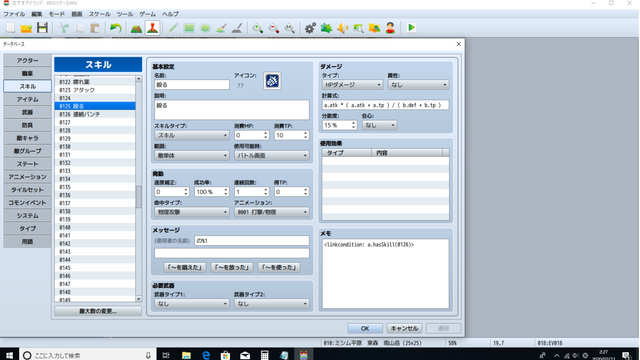This screenshot has width=640, height=360.
Task: Click the キャンセル button
Action: point(404,328)
